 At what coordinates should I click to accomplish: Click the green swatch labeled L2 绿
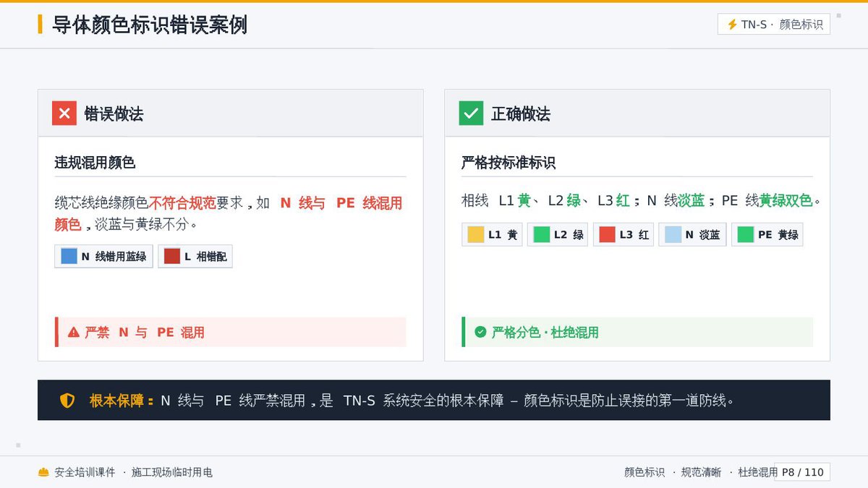542,234
